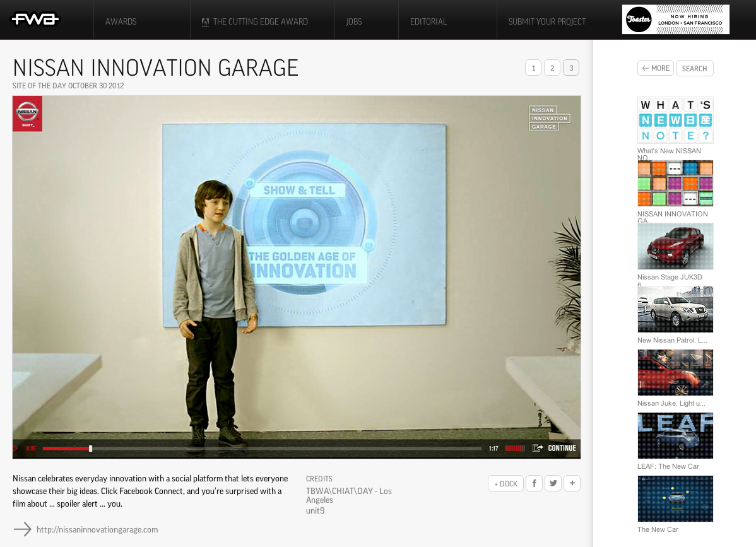Open The Cutting Edge Award page
Viewport: 756px width, 547px height.
pyautogui.click(x=261, y=21)
